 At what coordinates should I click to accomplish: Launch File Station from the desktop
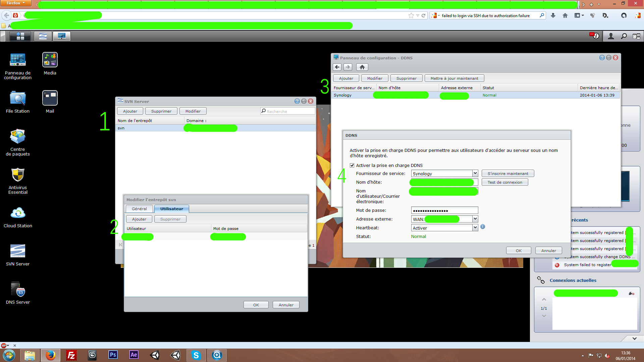point(18,102)
